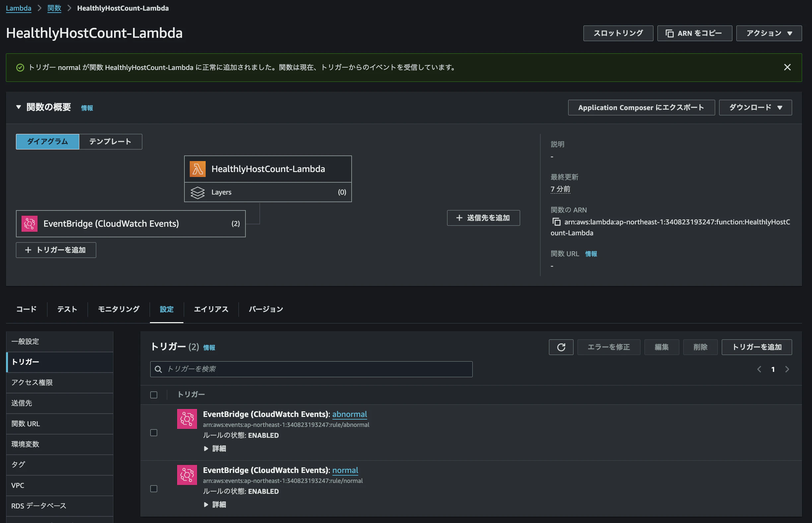Click the トリガーを検索 search field

tap(311, 369)
